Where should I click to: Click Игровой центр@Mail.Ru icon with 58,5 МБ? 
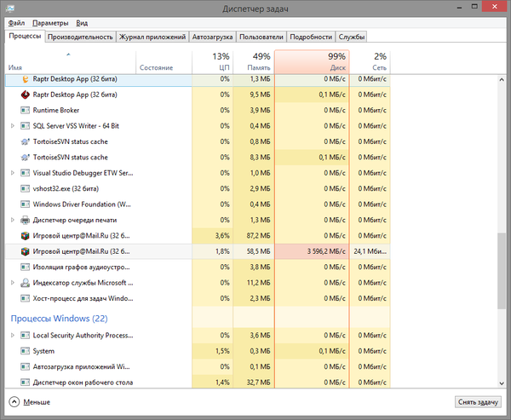click(25, 251)
